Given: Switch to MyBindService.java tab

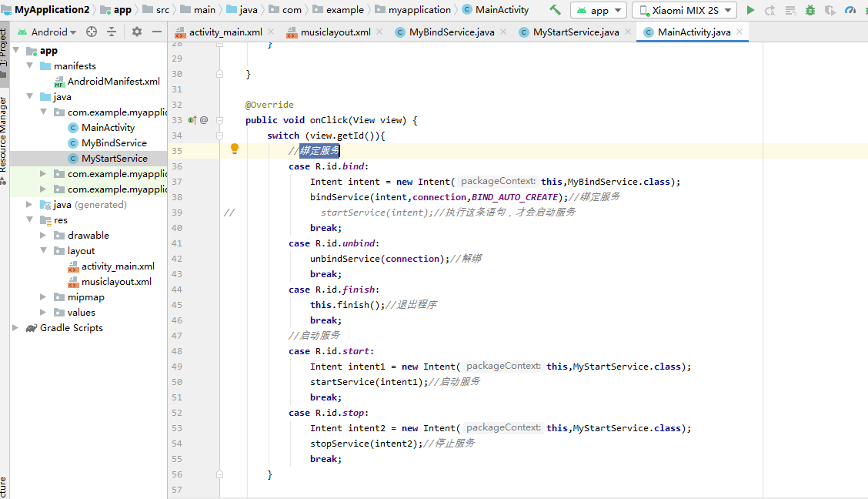Looking at the screenshot, I should pyautogui.click(x=452, y=32).
